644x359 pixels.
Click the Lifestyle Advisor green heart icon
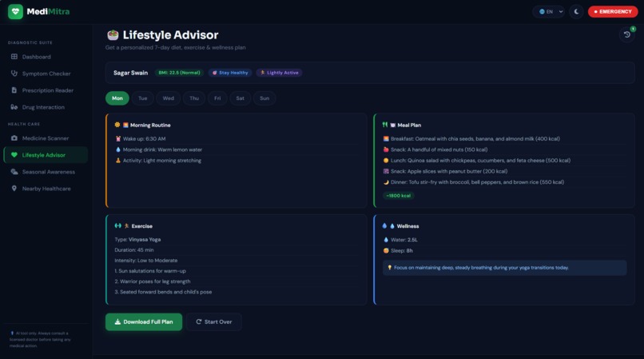14,155
